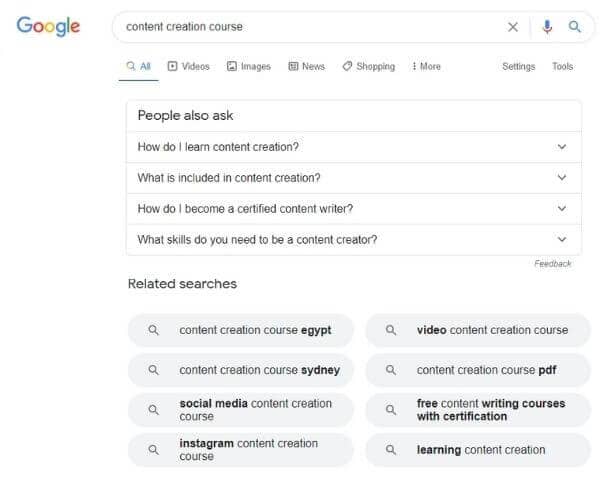The height and width of the screenshot is (479, 600).
Task: Click the Google logo
Action: click(48, 26)
